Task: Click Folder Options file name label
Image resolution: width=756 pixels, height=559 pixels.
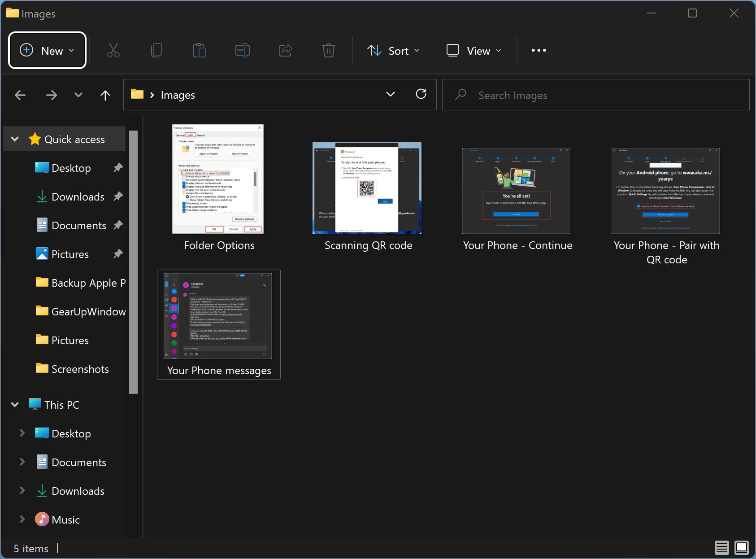Action: pos(219,245)
